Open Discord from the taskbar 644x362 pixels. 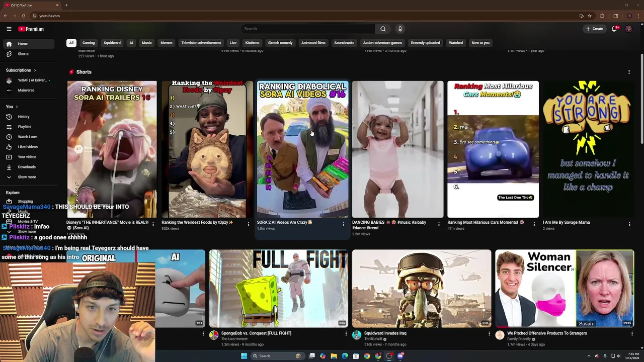tap(400, 356)
